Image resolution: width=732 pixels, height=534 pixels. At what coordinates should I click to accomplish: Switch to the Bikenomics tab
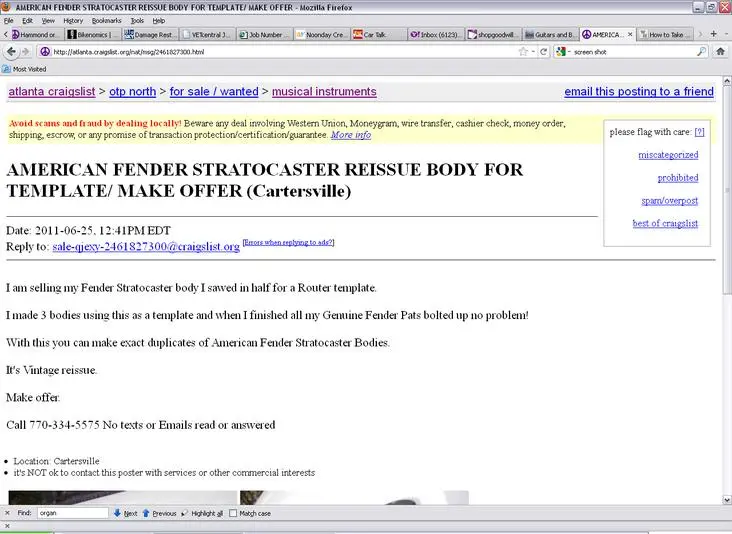(93, 35)
